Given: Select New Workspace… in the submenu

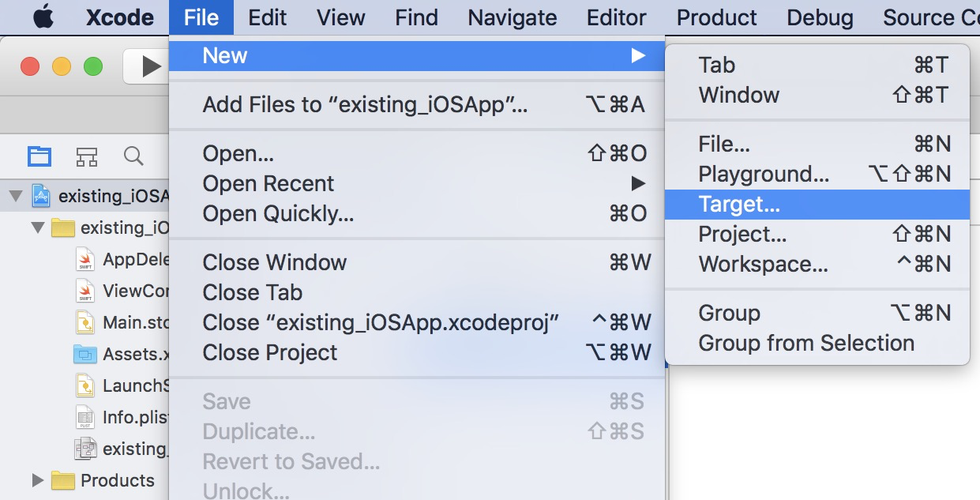Looking at the screenshot, I should coord(817,264).
